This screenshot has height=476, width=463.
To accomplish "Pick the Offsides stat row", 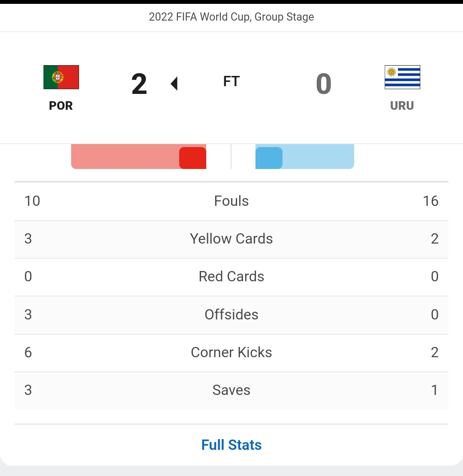I will point(231,315).
